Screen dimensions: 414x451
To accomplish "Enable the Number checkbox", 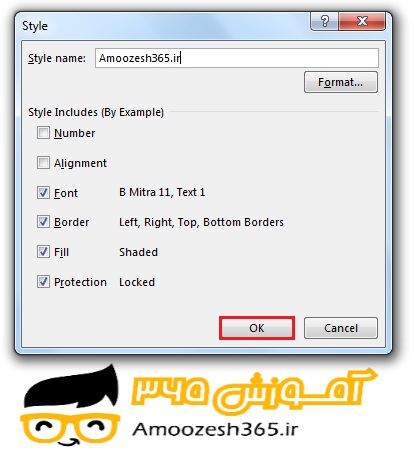I will pyautogui.click(x=43, y=133).
